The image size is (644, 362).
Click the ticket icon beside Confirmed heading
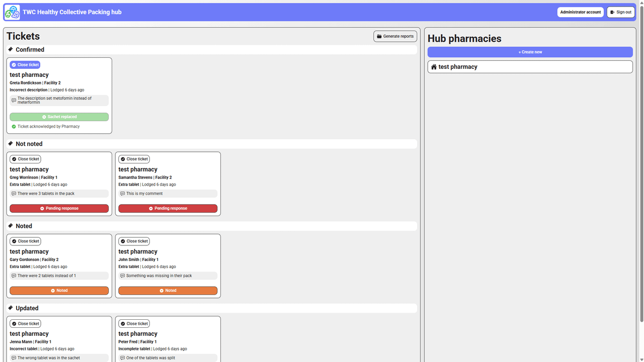[11, 49]
